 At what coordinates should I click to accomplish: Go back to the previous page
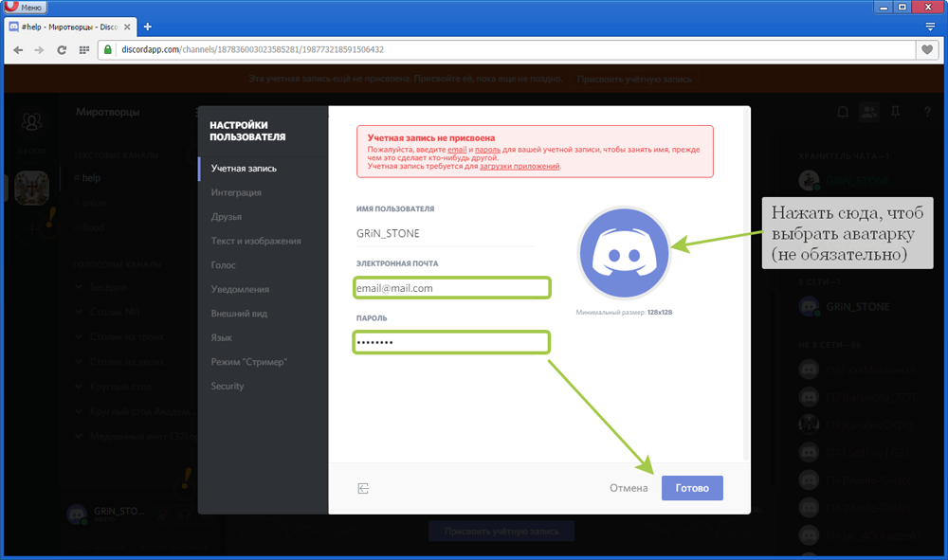tap(18, 49)
